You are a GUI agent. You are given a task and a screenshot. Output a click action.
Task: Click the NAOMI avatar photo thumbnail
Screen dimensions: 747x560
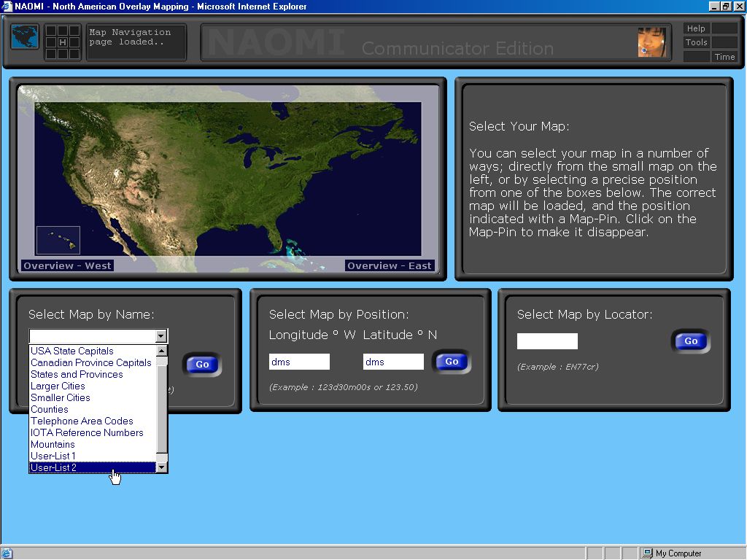point(651,42)
